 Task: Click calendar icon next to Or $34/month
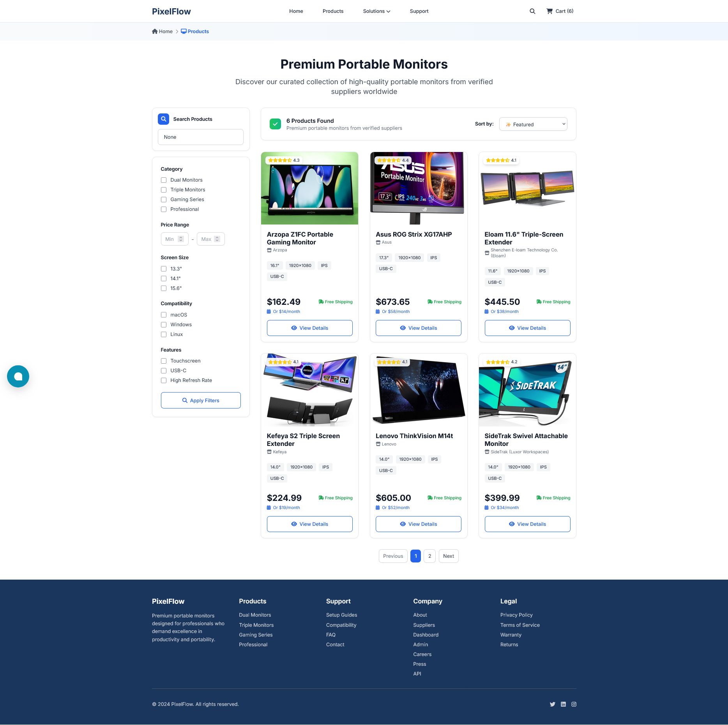[487, 508]
